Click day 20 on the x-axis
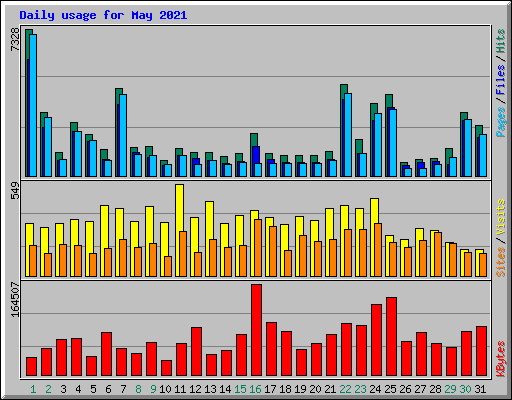512x400 pixels. click(x=315, y=389)
